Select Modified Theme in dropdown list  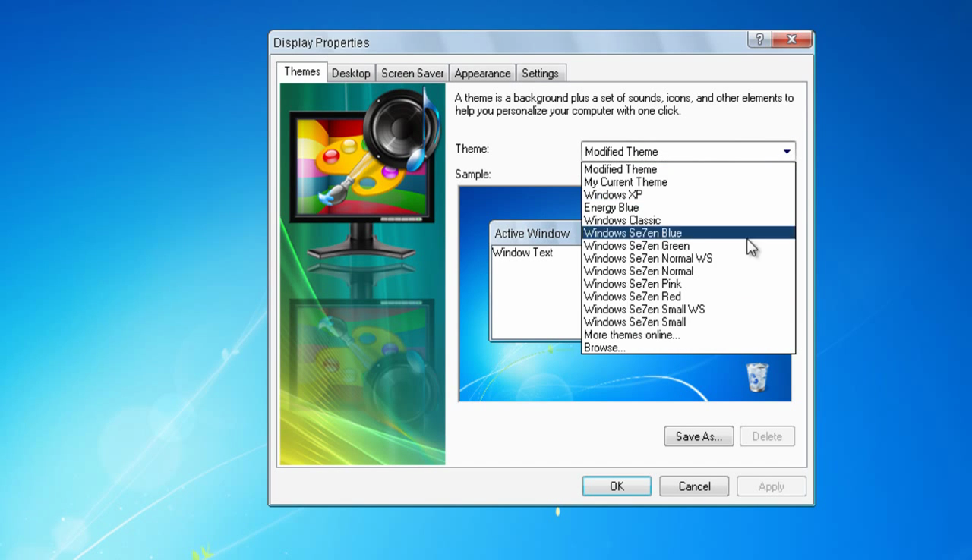point(688,169)
